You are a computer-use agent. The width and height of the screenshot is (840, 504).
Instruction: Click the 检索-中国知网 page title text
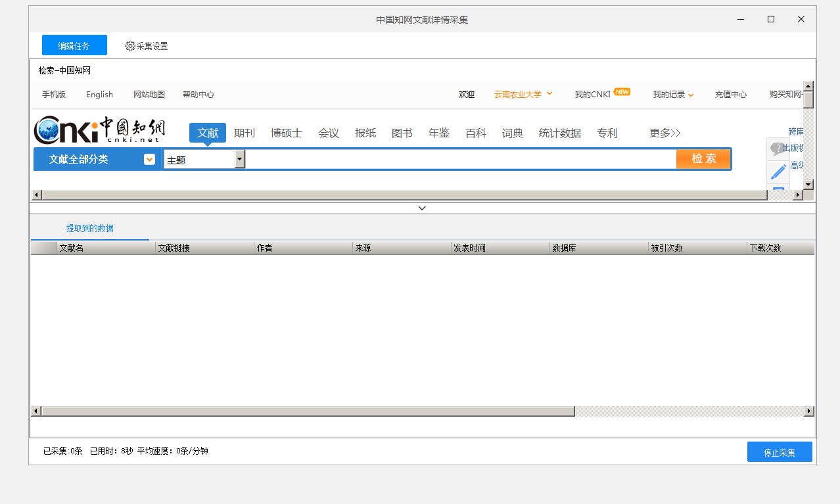[64, 70]
